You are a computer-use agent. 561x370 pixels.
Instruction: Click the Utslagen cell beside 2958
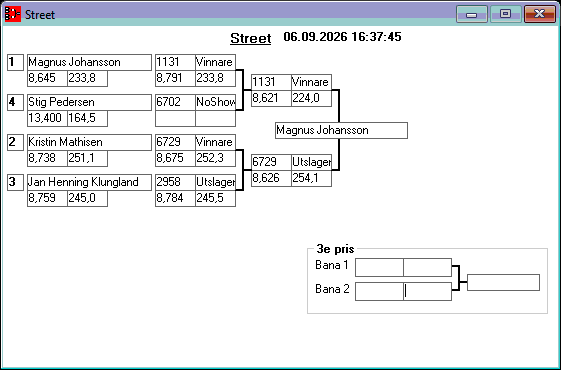(215, 182)
